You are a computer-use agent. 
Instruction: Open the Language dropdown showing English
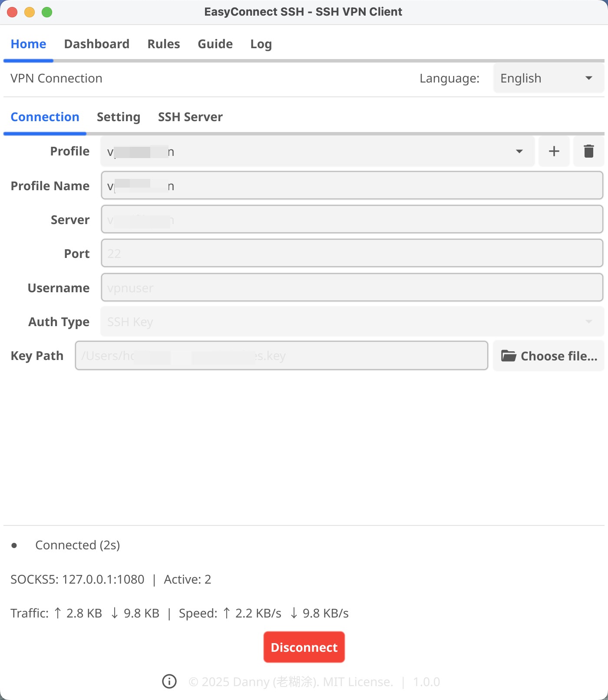549,78
